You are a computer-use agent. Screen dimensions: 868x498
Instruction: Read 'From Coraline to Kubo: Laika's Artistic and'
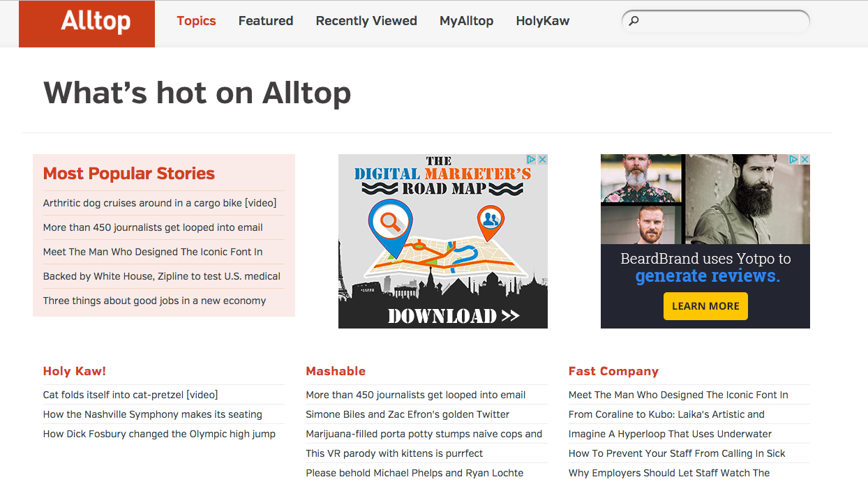point(666,414)
